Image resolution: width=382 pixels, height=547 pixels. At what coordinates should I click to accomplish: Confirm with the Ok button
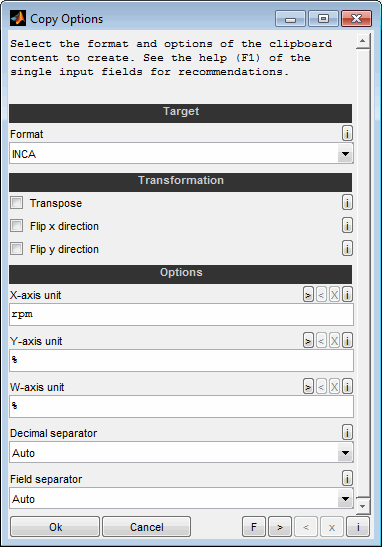tap(55, 527)
